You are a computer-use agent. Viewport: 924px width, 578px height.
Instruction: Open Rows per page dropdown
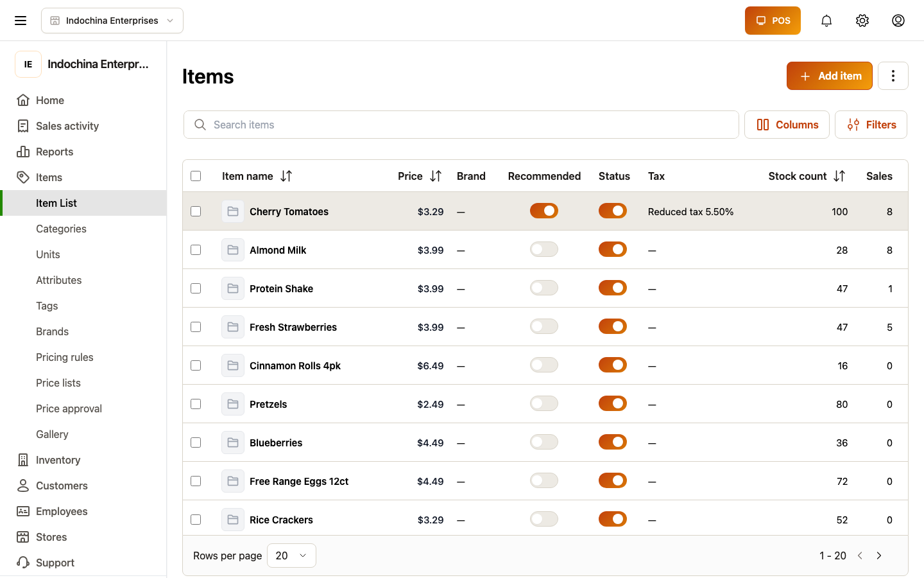[x=291, y=556]
